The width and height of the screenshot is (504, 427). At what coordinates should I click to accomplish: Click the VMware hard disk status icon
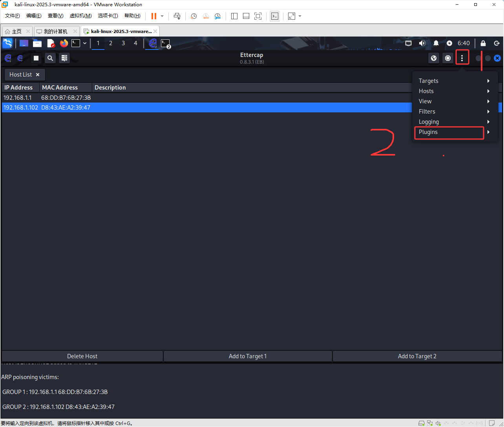(422, 423)
